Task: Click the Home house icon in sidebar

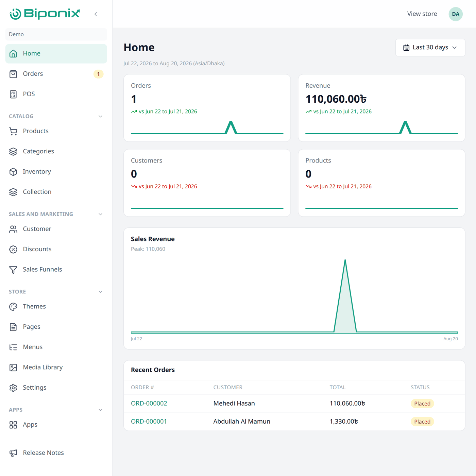Action: (x=13, y=54)
